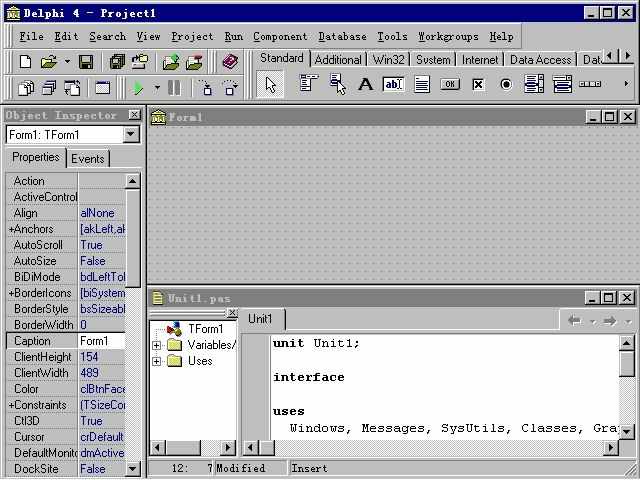The height and width of the screenshot is (480, 640).
Task: Click Remove file from project icon
Action: (194, 62)
